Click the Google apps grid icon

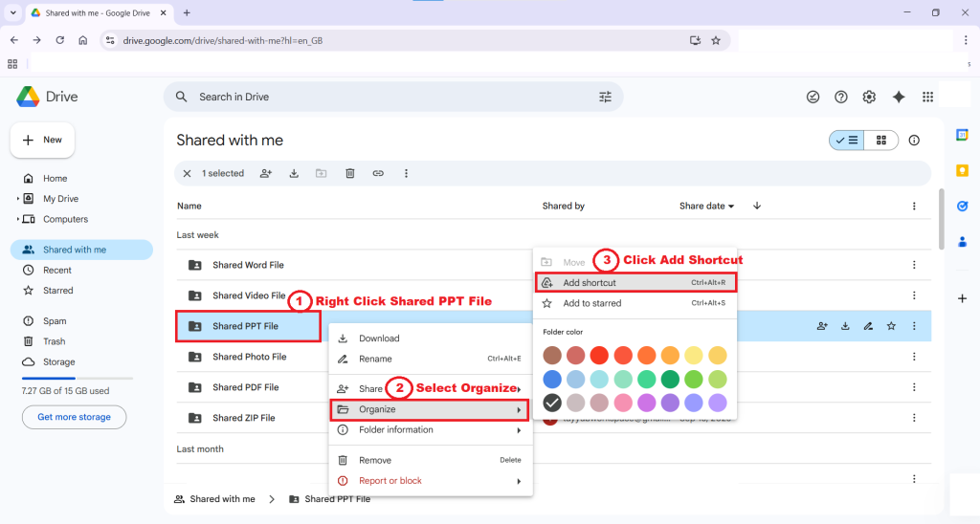(926, 97)
